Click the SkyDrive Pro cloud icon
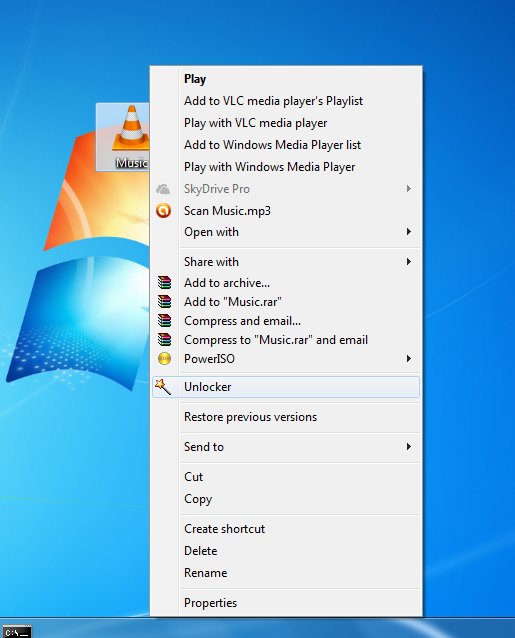Viewport: 515px width, 638px height. pos(163,189)
